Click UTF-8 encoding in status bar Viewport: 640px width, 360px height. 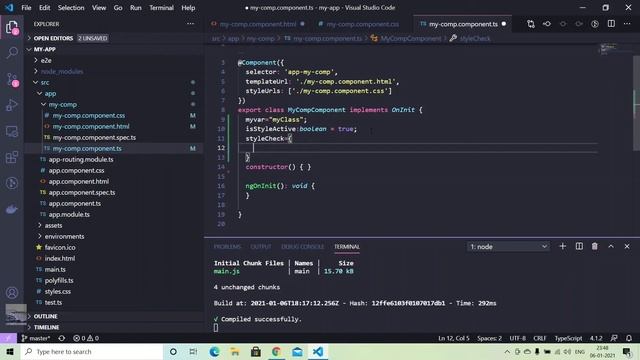518,338
